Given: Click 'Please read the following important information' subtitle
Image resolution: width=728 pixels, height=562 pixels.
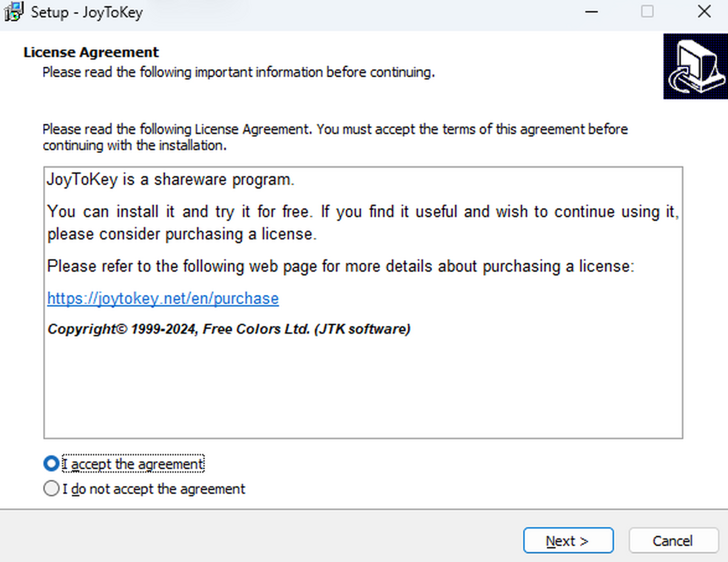Looking at the screenshot, I should coord(238,73).
